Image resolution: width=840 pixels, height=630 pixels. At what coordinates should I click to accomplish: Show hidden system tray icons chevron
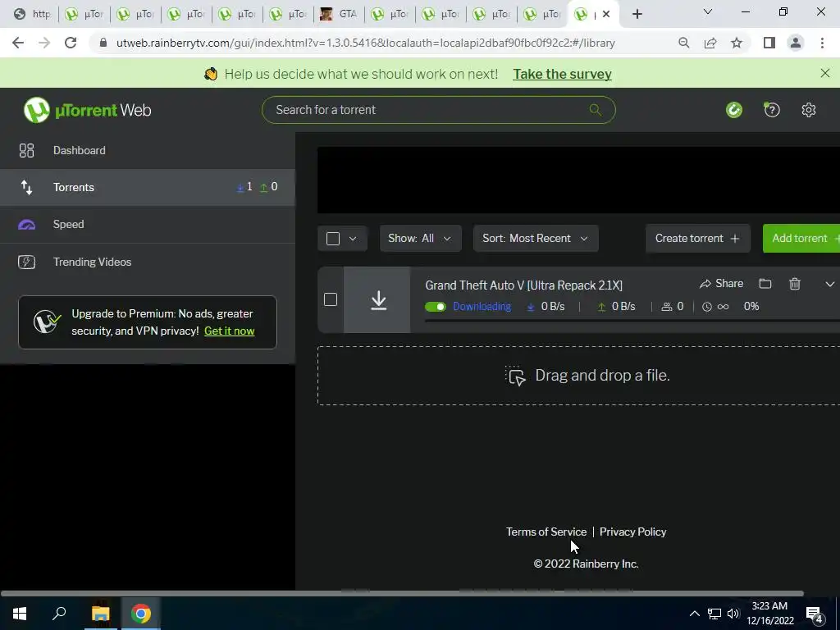(x=694, y=614)
